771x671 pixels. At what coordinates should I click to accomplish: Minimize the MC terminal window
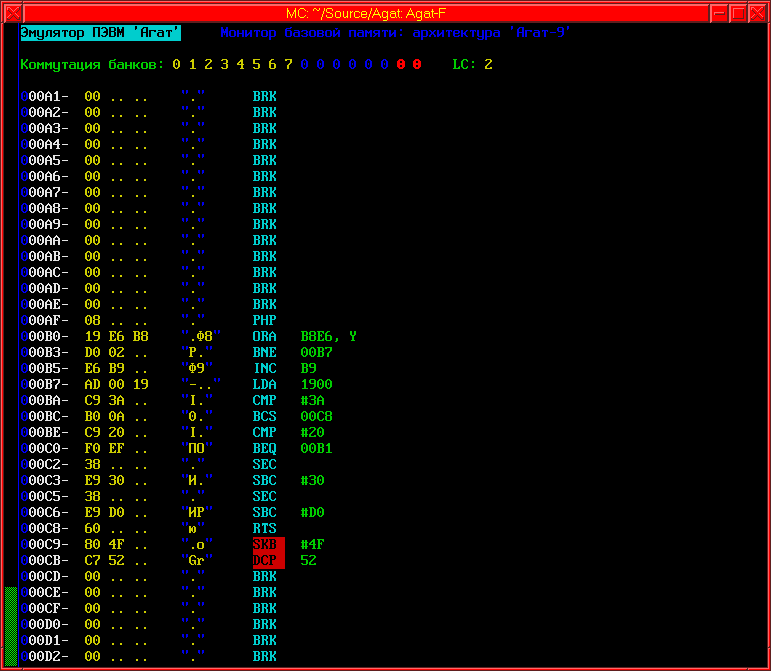point(719,11)
